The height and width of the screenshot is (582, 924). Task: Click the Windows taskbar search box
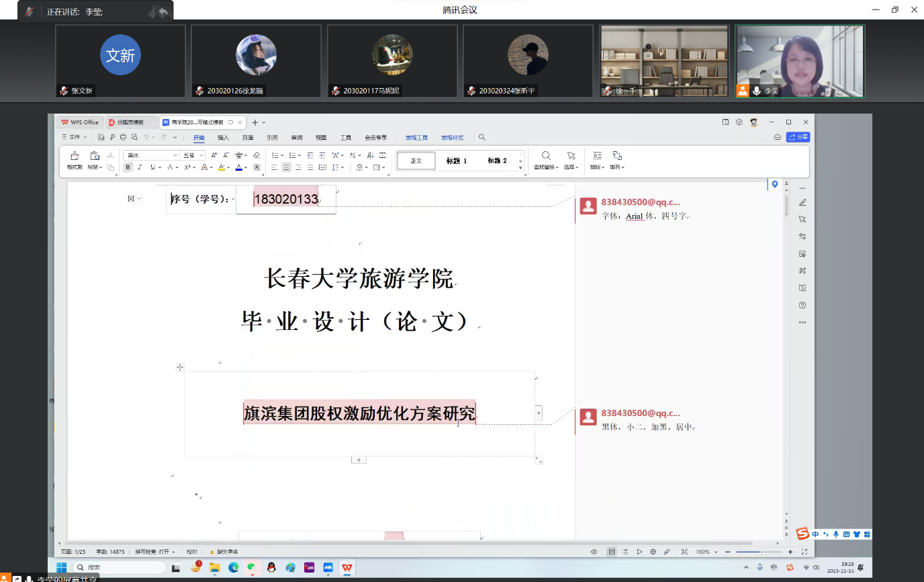coord(119,568)
